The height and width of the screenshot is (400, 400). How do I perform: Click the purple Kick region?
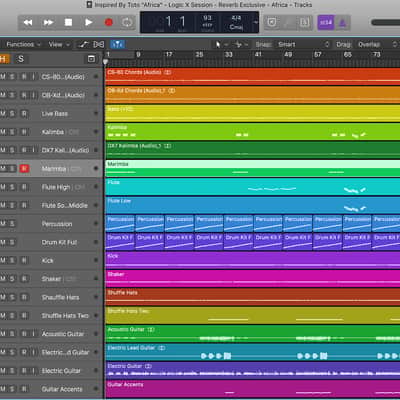click(253, 260)
